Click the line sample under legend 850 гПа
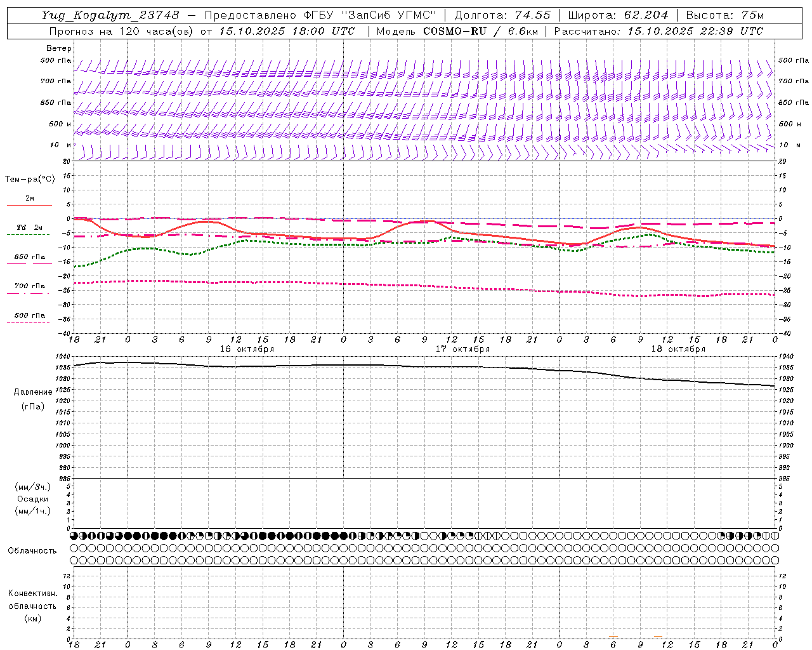The height and width of the screenshot is (650, 812). [29, 264]
